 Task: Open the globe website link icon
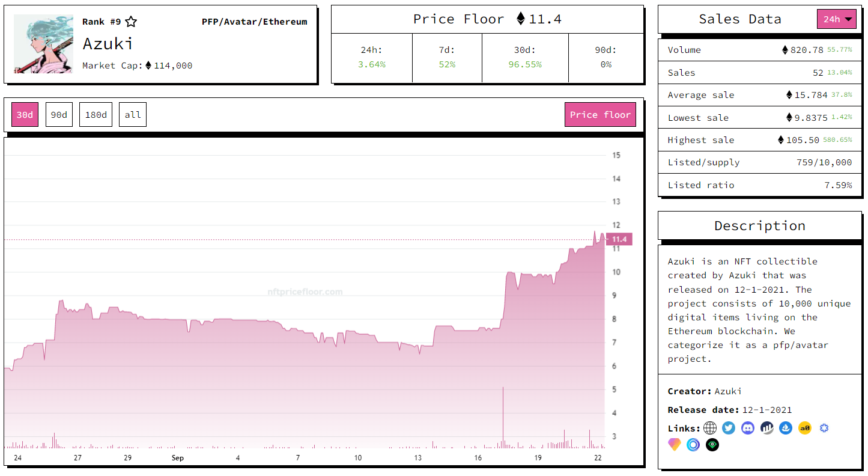point(710,428)
